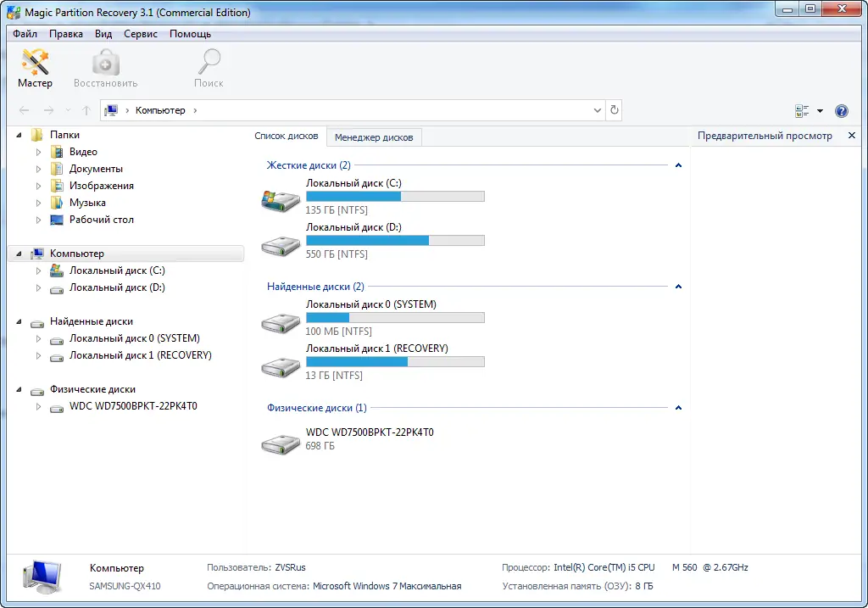The image size is (868, 608).
Task: Collapse the Жесткие диски section
Action: click(678, 165)
